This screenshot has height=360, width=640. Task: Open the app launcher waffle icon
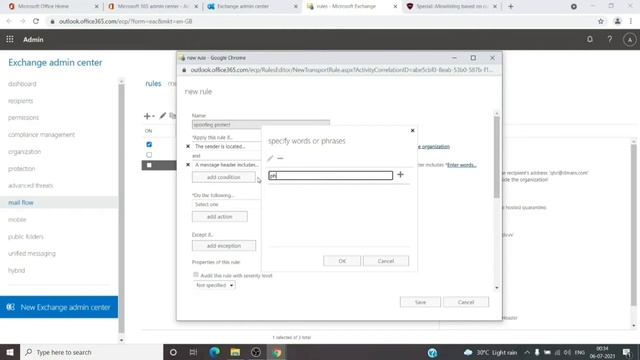tap(10, 39)
